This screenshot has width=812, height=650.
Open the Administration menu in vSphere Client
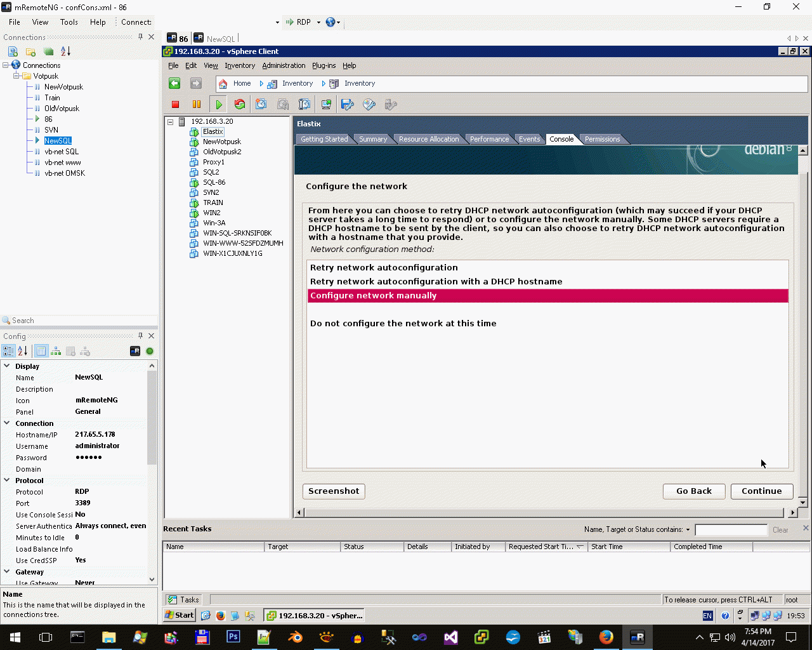coord(284,65)
